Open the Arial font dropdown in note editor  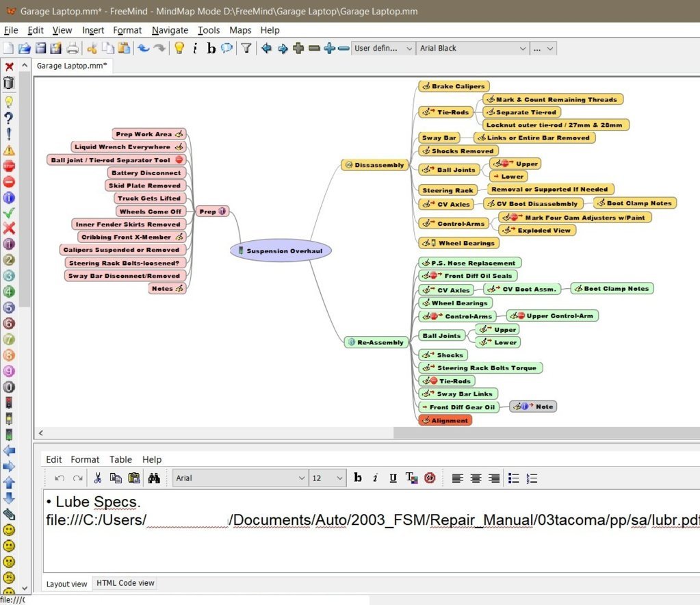(240, 478)
